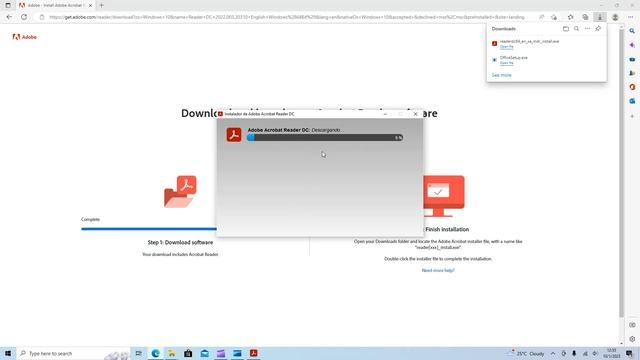640x360 pixels.
Task: Open a new browser tab
Action: 102,5
